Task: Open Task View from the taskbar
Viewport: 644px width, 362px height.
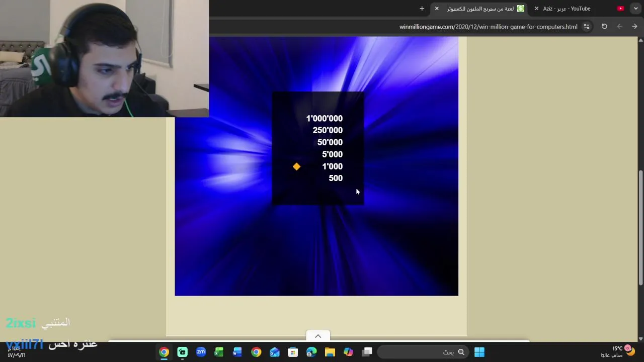Action: 367,352
